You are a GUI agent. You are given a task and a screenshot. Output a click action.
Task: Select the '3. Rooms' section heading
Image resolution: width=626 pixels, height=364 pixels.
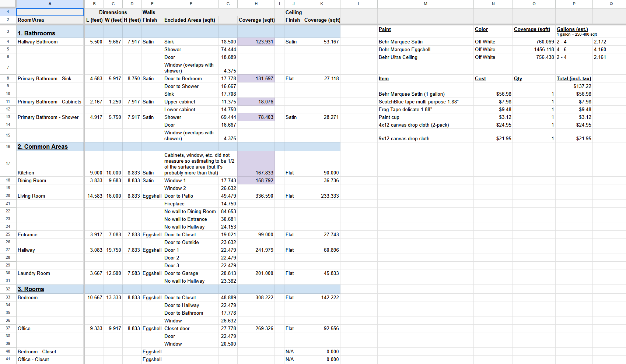click(31, 289)
